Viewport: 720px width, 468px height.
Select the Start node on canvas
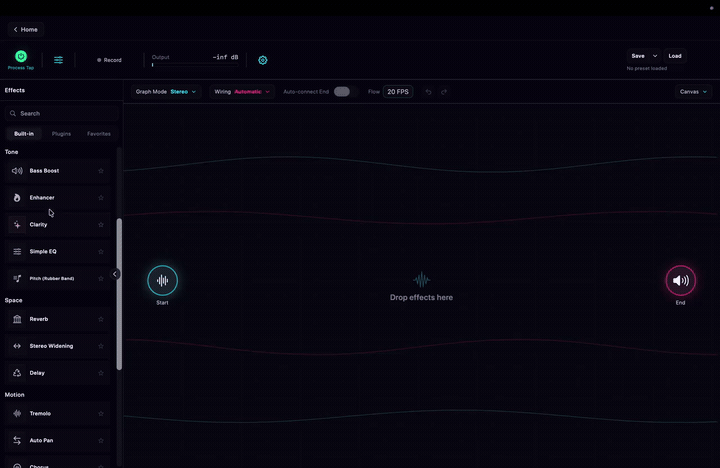(x=163, y=280)
